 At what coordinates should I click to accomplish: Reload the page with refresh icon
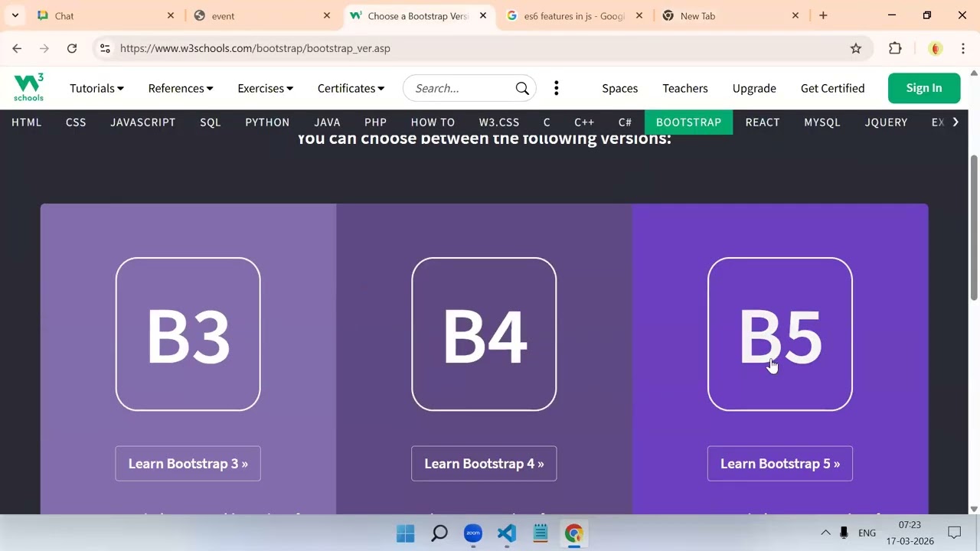click(72, 48)
